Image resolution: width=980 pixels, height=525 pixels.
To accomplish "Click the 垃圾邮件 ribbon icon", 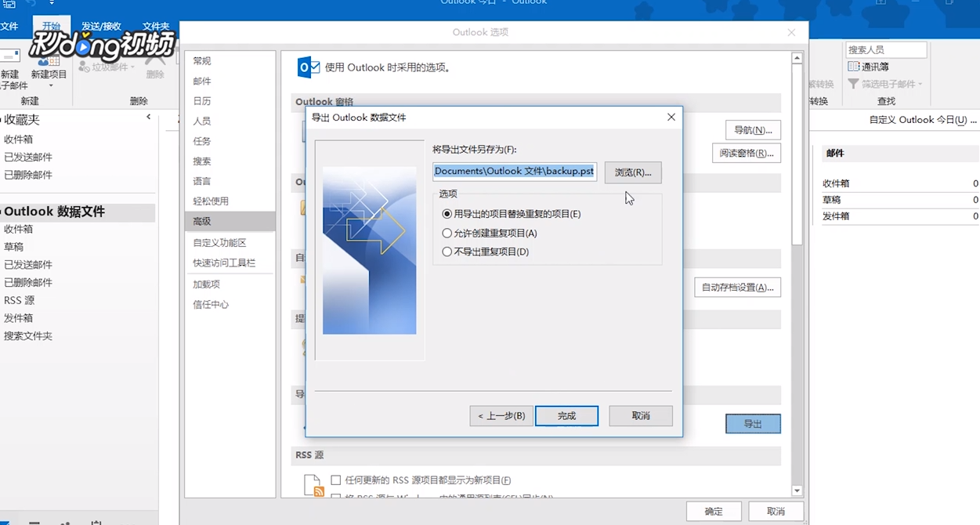I will click(85, 67).
